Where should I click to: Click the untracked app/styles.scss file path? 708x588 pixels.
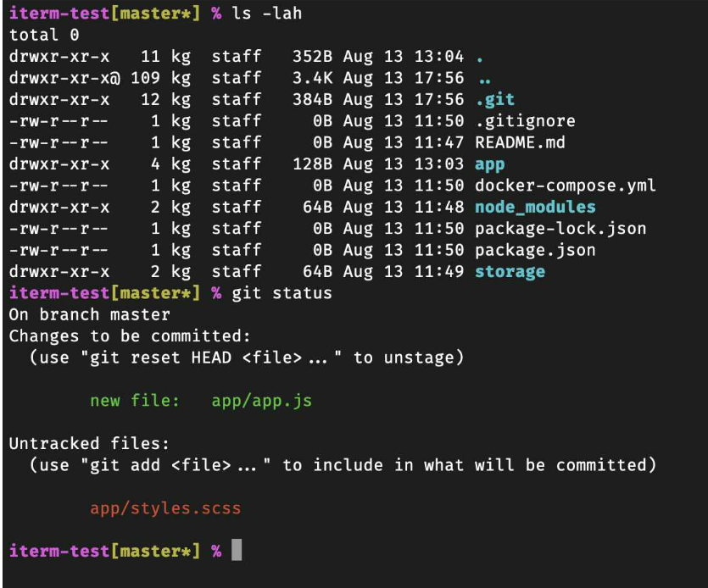(165, 508)
